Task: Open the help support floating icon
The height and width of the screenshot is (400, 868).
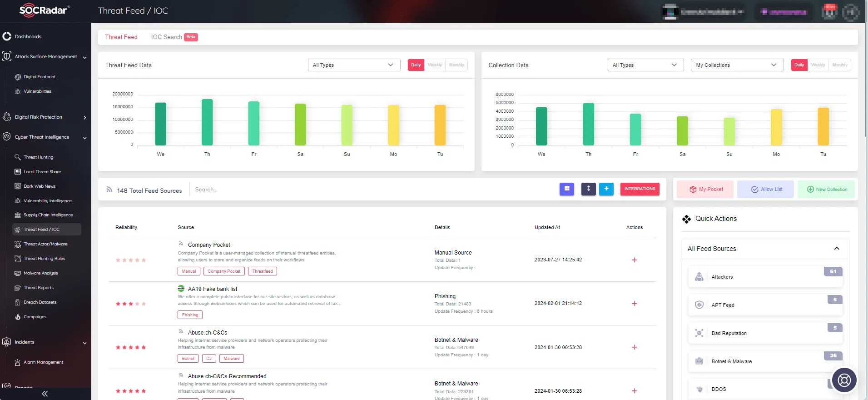Action: click(844, 380)
